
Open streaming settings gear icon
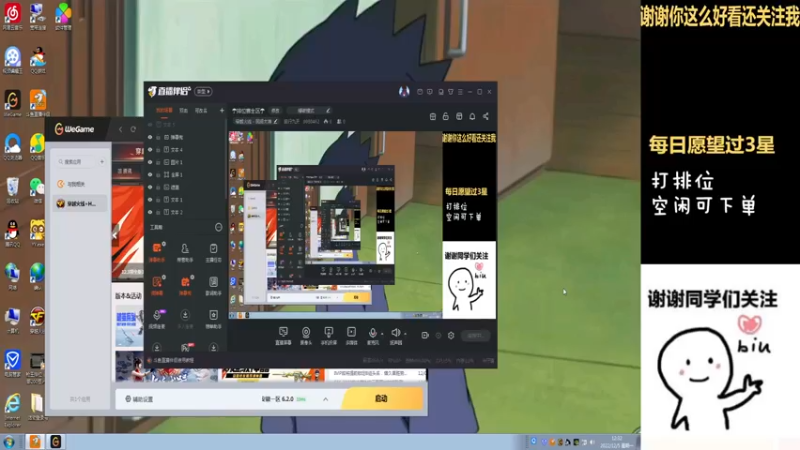(x=451, y=335)
